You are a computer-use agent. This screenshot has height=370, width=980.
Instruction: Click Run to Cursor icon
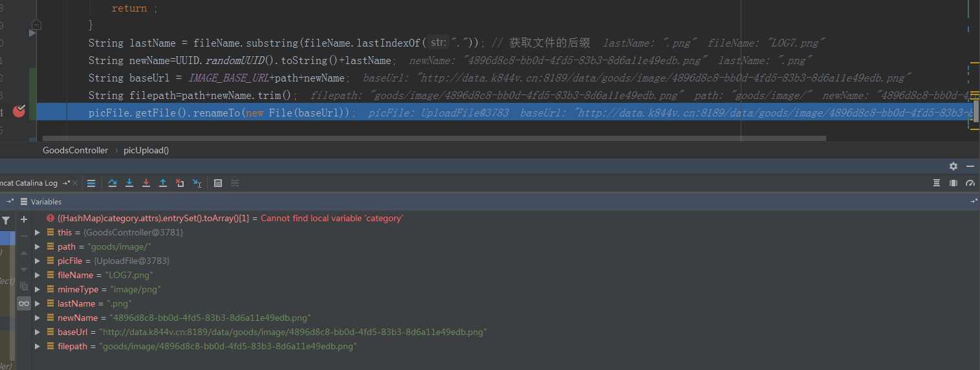tap(197, 183)
